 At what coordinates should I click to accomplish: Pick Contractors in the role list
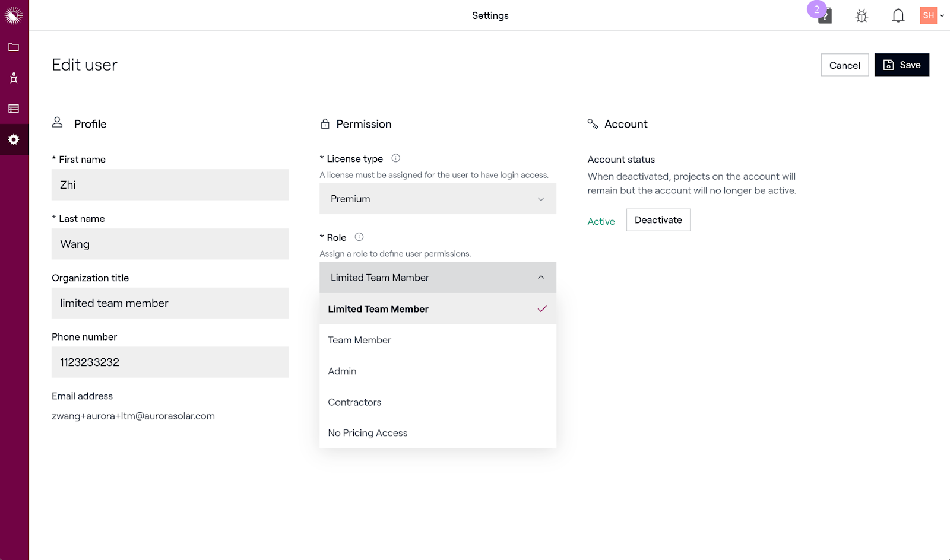point(354,402)
